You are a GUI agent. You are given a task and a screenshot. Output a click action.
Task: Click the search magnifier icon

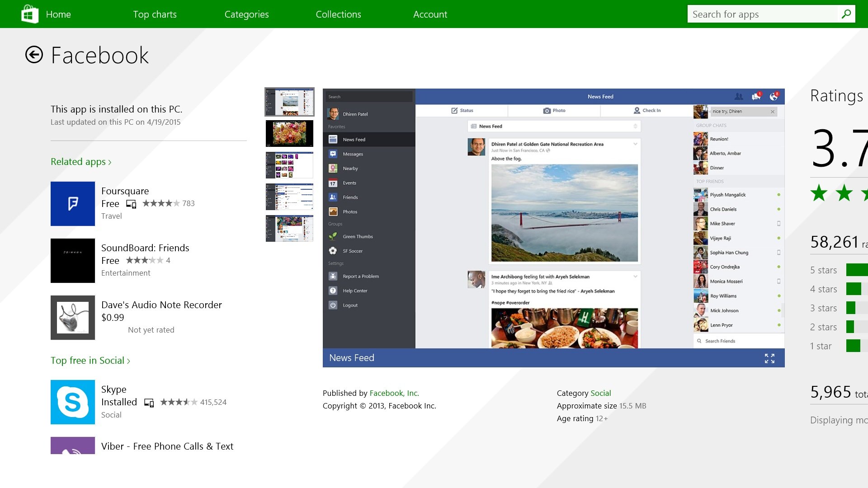[x=846, y=14]
